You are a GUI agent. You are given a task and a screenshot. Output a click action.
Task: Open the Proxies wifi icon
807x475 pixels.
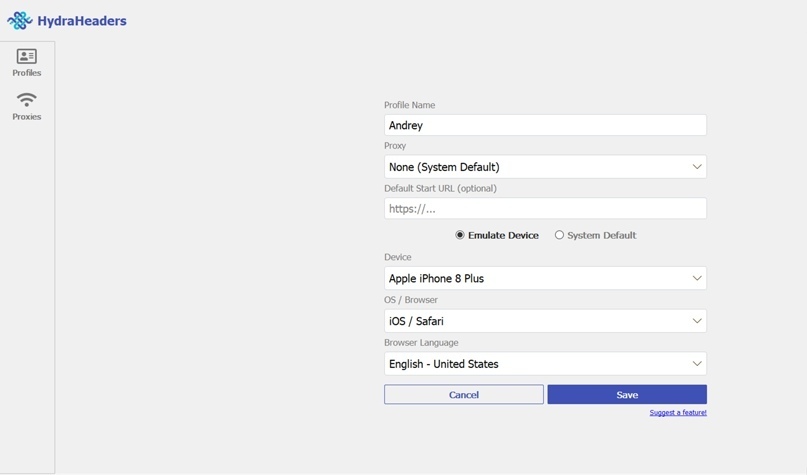[x=27, y=99]
